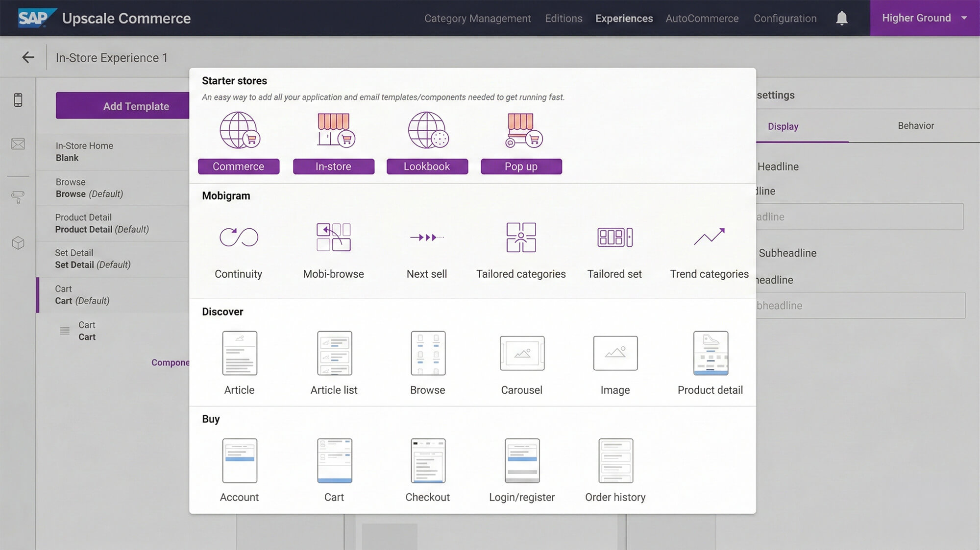The height and width of the screenshot is (550, 980).
Task: Choose the Next sell arrows icon
Action: coord(427,238)
